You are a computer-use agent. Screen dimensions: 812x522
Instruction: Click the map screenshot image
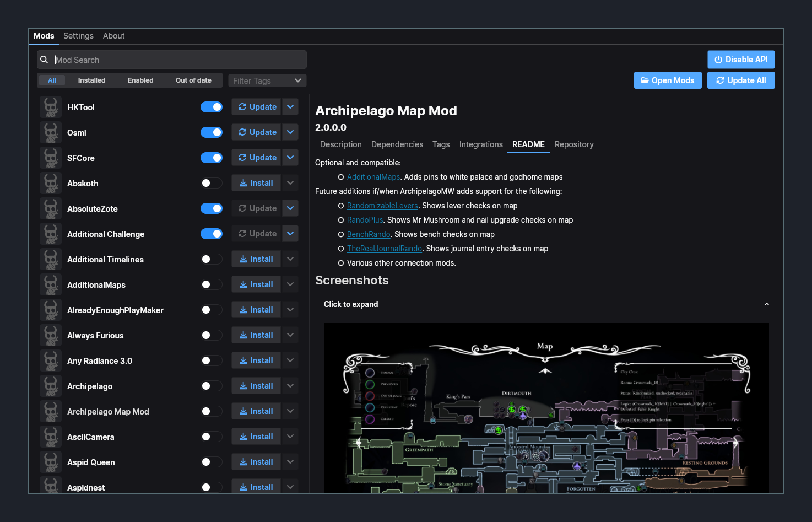(x=546, y=408)
